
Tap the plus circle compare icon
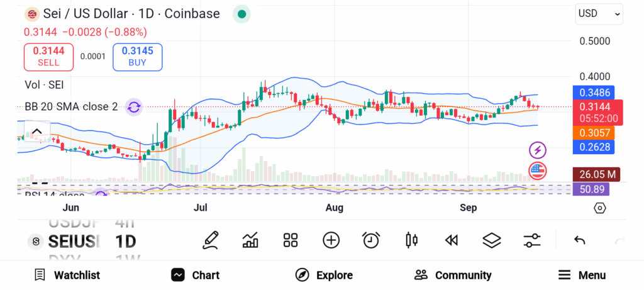click(x=331, y=240)
